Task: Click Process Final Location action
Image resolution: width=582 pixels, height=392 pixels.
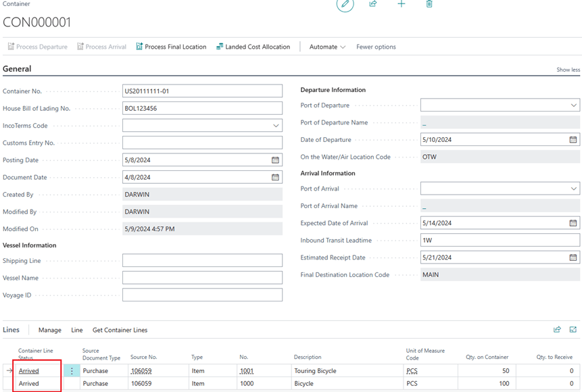Action: 171,47
